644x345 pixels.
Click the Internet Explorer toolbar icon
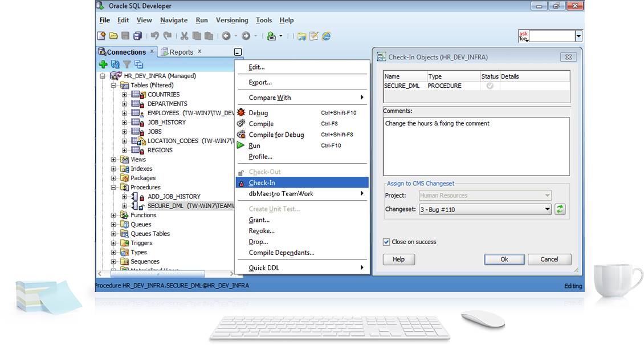point(326,36)
